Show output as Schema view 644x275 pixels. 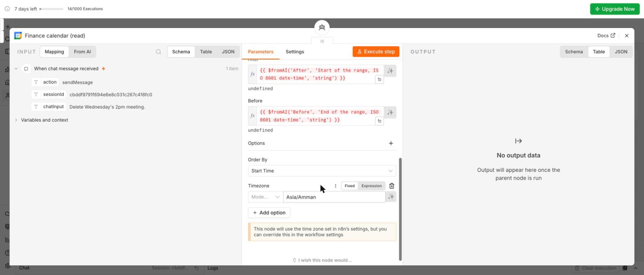pyautogui.click(x=574, y=52)
